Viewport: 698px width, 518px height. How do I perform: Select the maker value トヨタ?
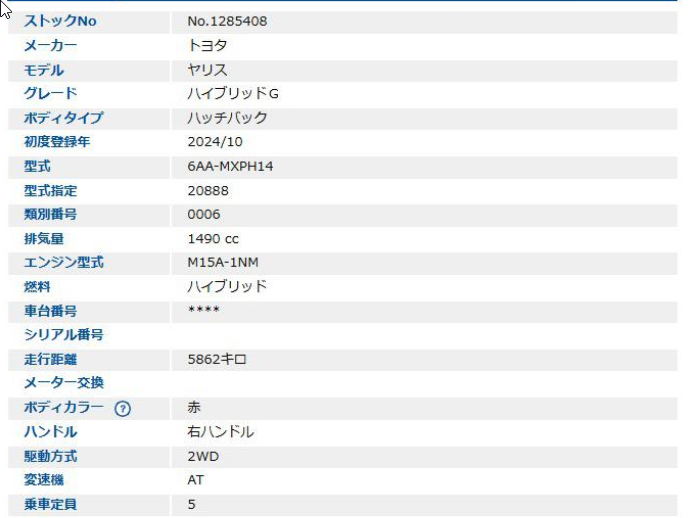207,46
